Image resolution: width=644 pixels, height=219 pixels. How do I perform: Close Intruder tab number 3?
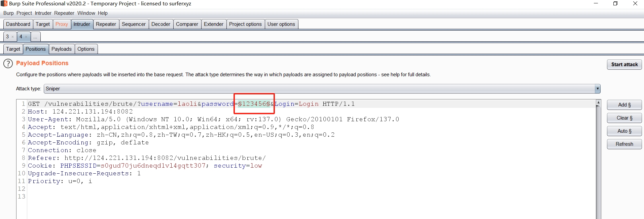tap(13, 37)
